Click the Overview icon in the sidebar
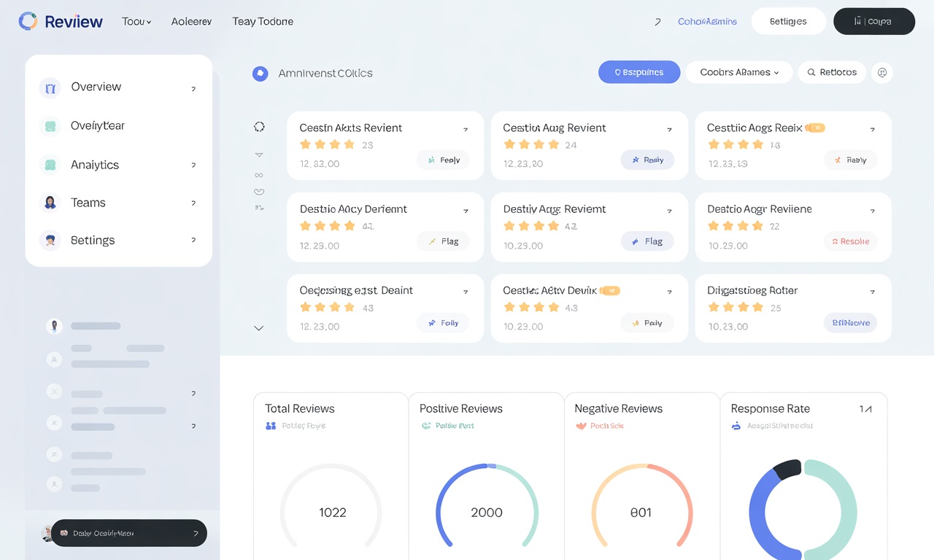 pos(50,87)
